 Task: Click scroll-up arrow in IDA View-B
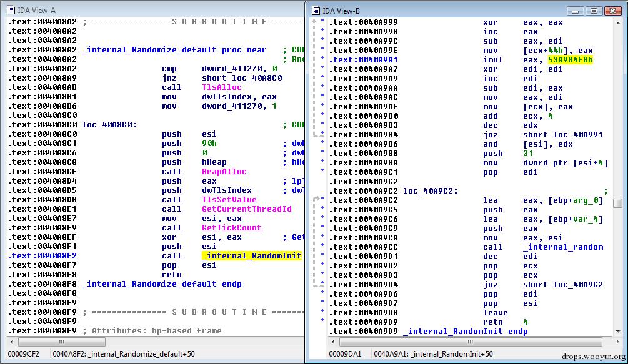(x=617, y=22)
